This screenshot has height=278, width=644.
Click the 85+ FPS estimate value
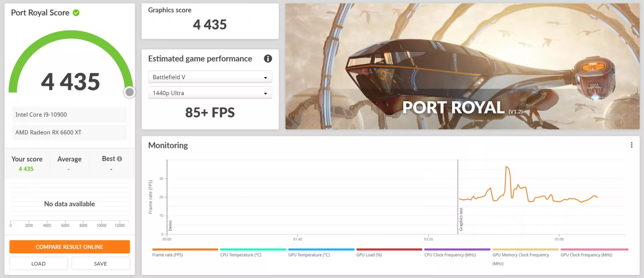coord(210,113)
